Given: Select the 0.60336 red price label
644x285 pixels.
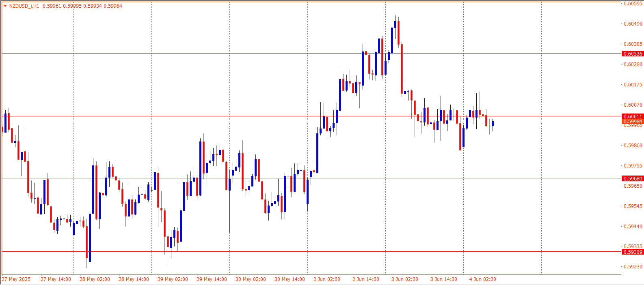Looking at the screenshot, I should [633, 54].
